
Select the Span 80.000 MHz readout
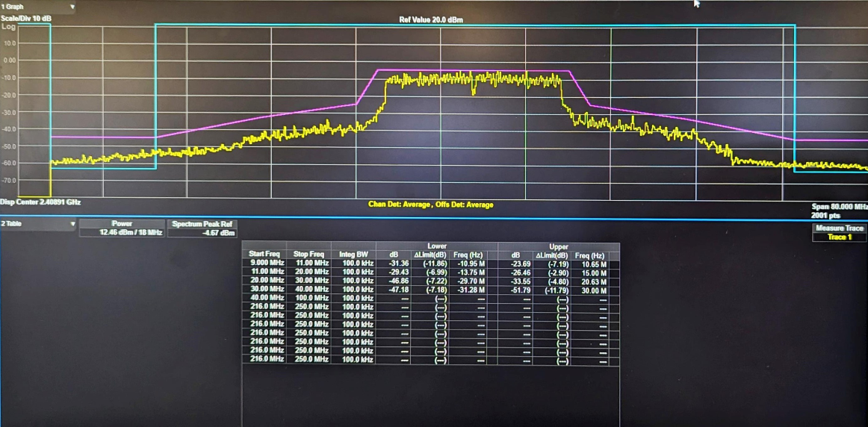pyautogui.click(x=839, y=206)
